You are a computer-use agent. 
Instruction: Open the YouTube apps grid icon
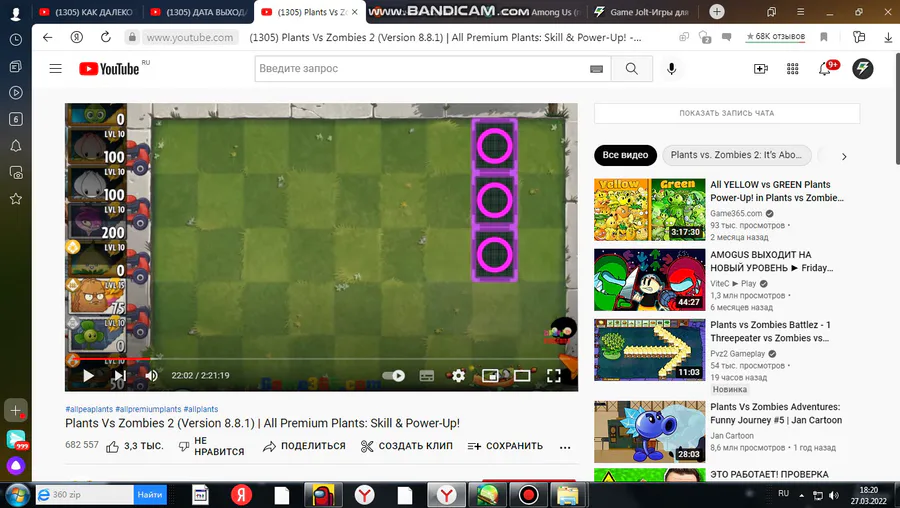793,69
